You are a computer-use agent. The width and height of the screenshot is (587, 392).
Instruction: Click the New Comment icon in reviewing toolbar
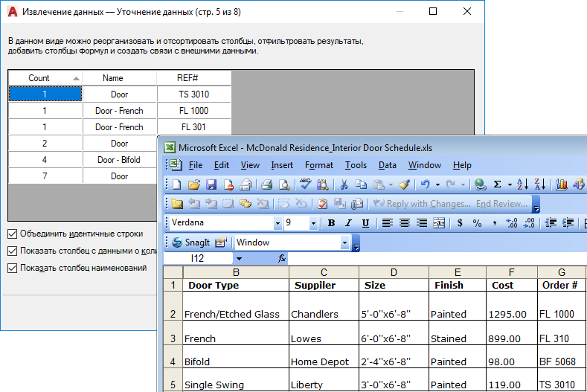pyautogui.click(x=177, y=204)
